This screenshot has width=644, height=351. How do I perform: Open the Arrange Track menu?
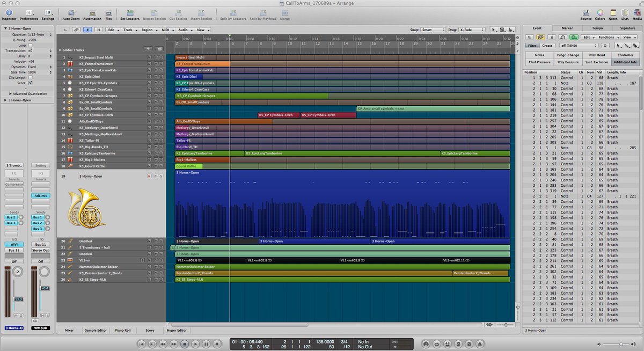pos(129,30)
